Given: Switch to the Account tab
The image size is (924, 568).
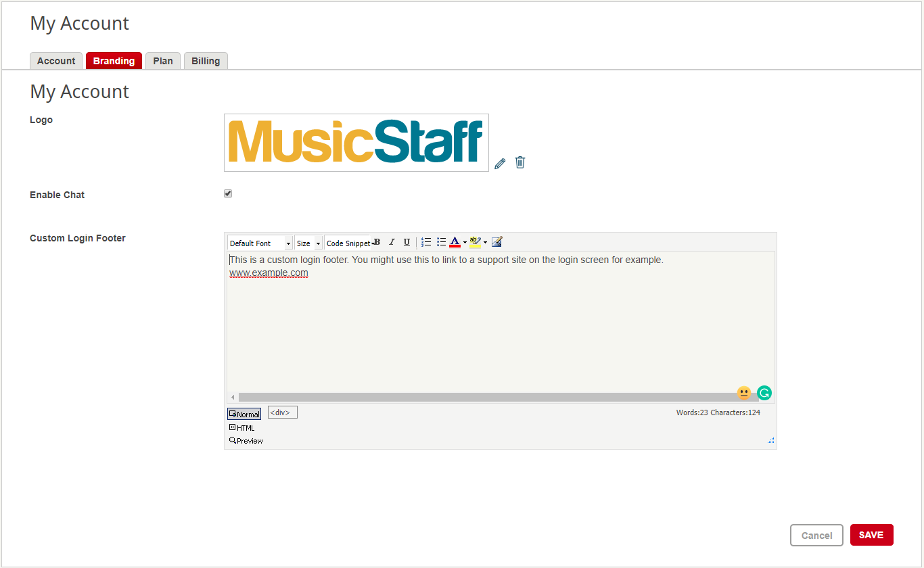Looking at the screenshot, I should click(56, 61).
